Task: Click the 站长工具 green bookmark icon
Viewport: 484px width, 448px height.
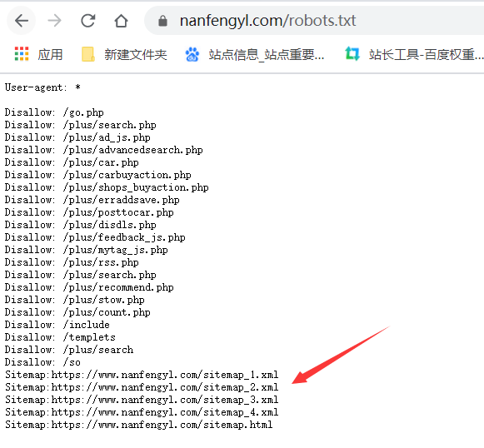Action: (x=352, y=53)
